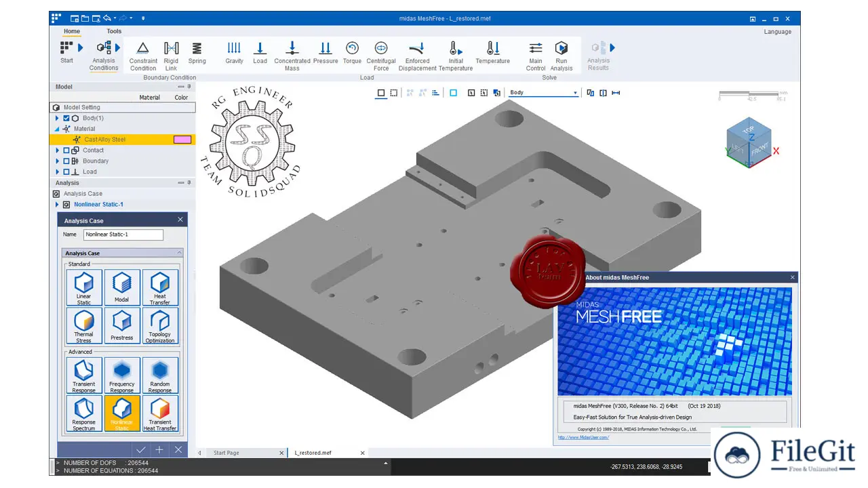Screen dimensions: 868x488
Task: Edit the analysis case Name field
Action: 123,235
